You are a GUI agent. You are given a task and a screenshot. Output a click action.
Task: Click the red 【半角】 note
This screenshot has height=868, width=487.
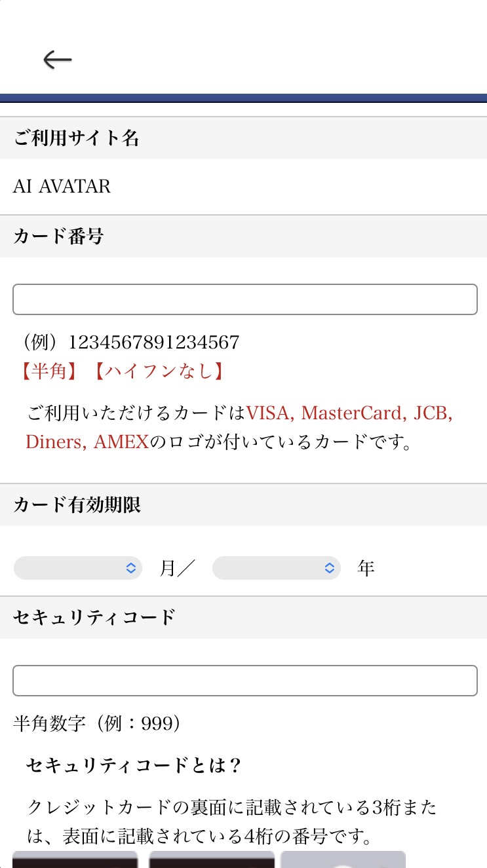[49, 372]
